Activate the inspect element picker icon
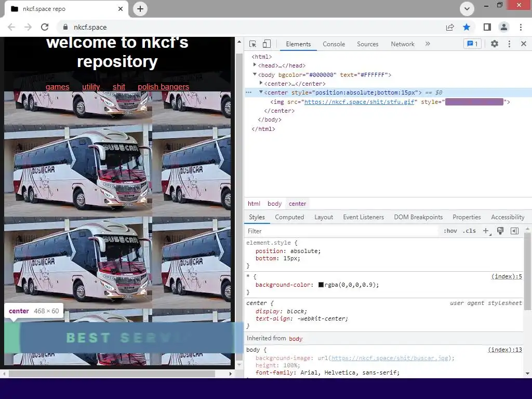This screenshot has height=399, width=532. [x=252, y=44]
